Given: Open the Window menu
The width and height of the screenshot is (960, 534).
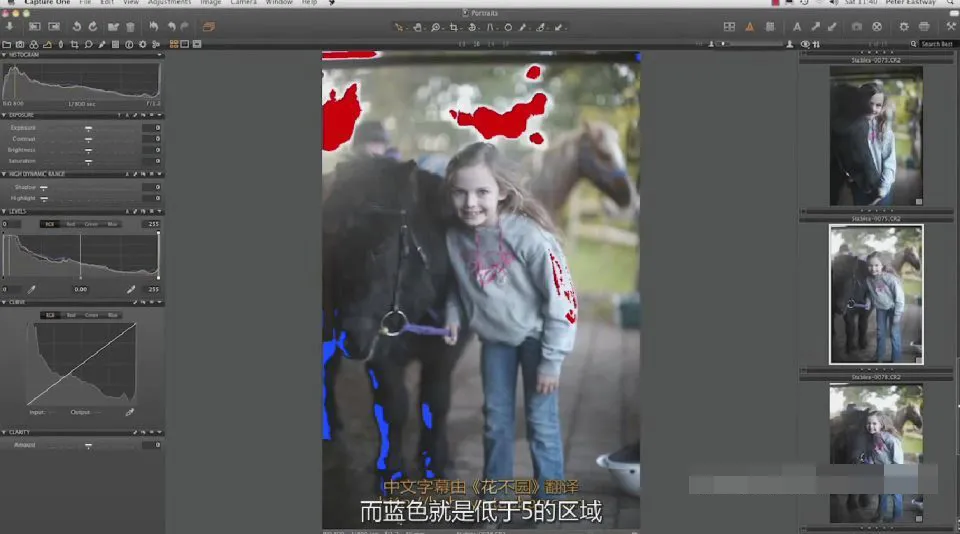Looking at the screenshot, I should tap(279, 2).
